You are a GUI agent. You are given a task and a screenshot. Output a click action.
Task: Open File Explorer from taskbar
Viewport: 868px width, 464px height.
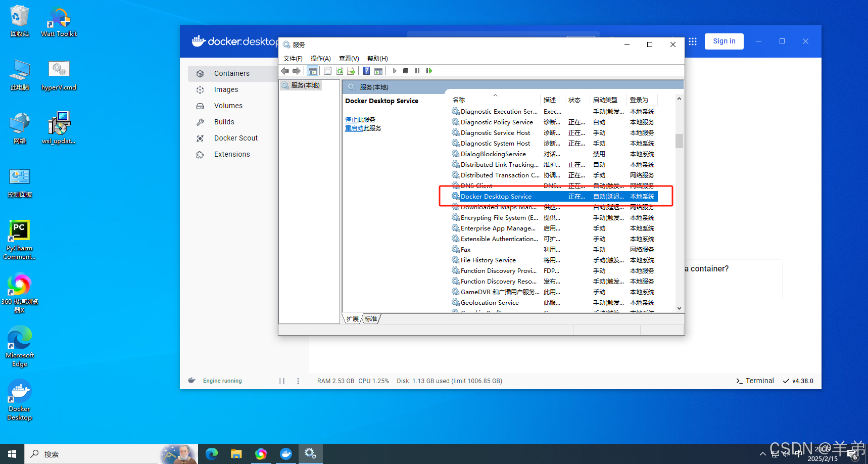tap(236, 454)
